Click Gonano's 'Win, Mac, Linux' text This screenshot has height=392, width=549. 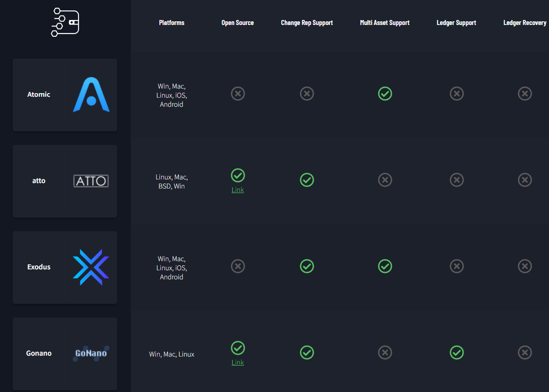(172, 354)
